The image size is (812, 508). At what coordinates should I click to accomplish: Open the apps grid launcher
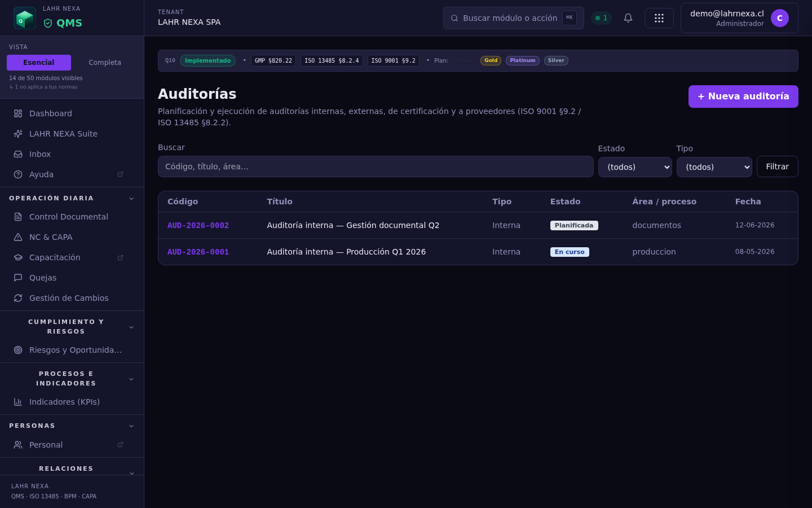pos(659,18)
